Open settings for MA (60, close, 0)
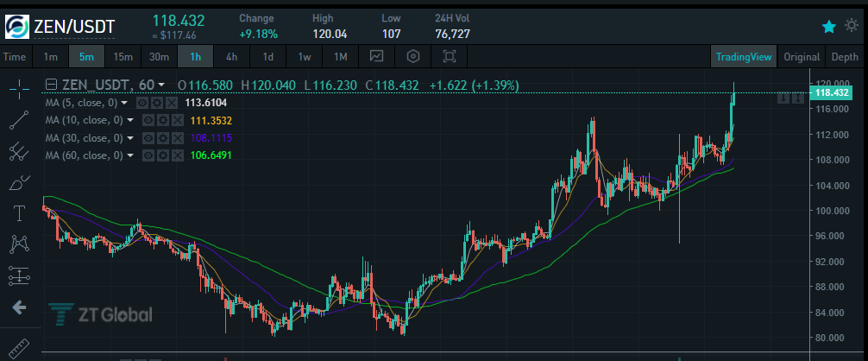The image size is (868, 361). click(163, 156)
